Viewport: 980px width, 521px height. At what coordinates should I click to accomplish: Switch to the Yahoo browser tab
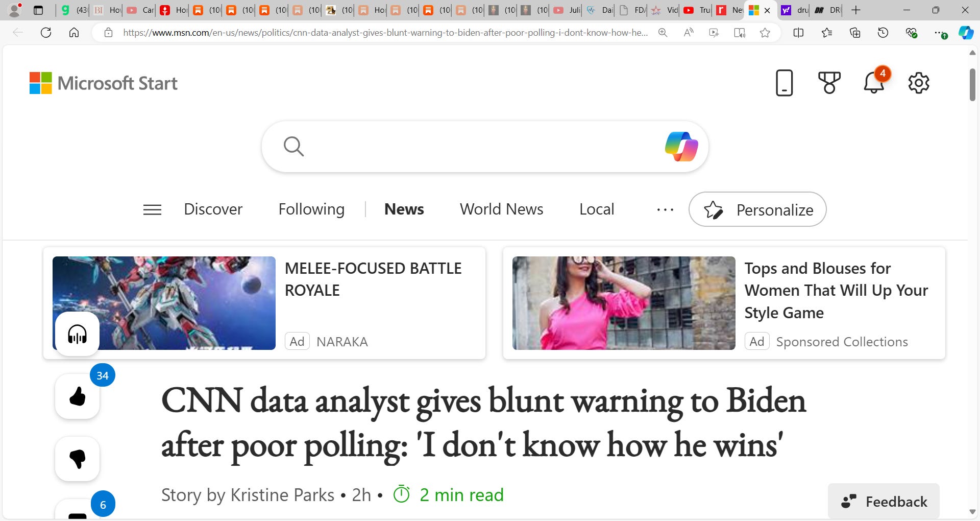[x=795, y=10]
